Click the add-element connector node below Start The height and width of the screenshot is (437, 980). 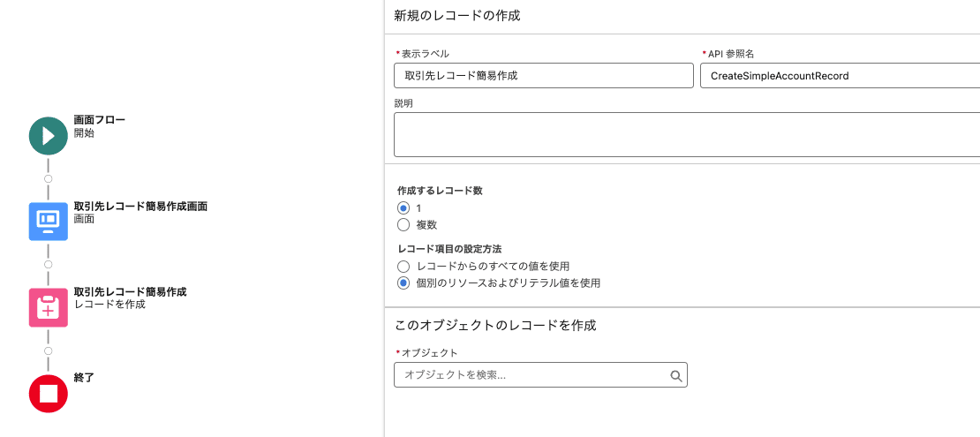(x=49, y=179)
